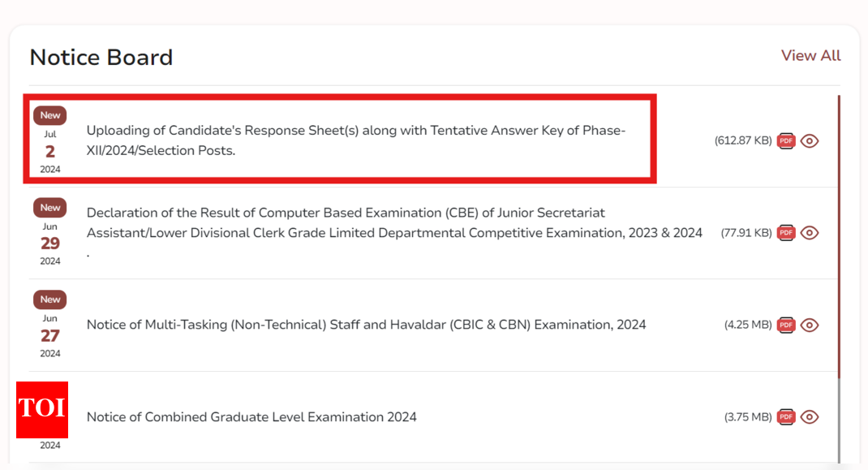This screenshot has height=470, width=868.
Task: Click New badge on Jul 2 notice
Action: pyautogui.click(x=50, y=115)
